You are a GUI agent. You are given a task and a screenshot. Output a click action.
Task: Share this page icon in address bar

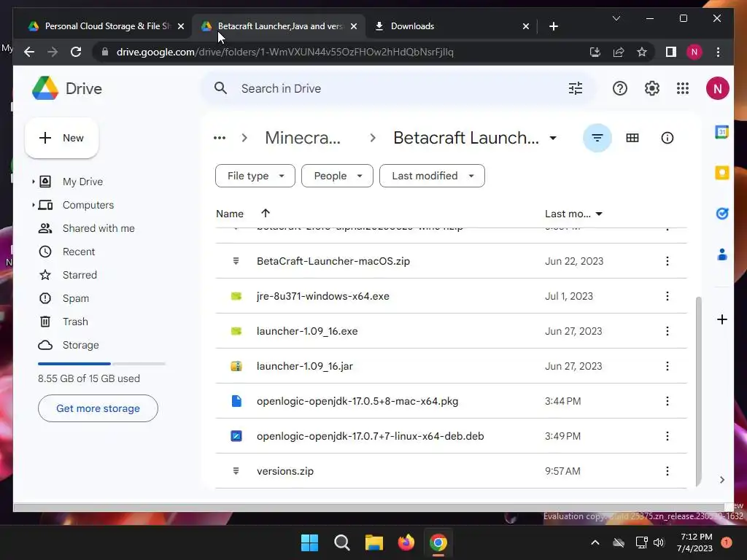tap(619, 52)
